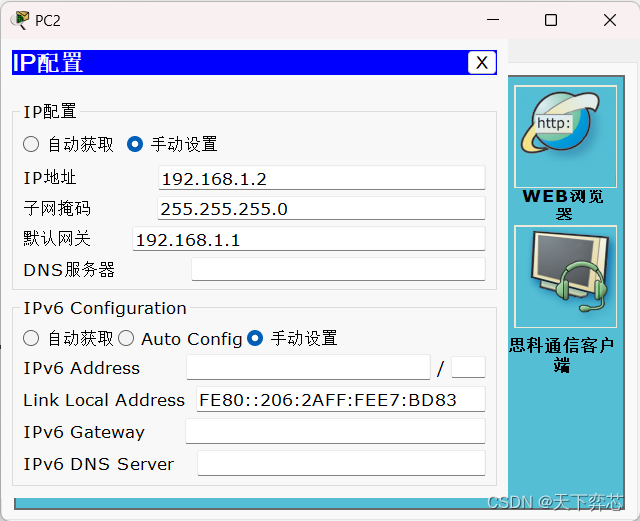Select IPv4 手动设置 radio button

135,144
